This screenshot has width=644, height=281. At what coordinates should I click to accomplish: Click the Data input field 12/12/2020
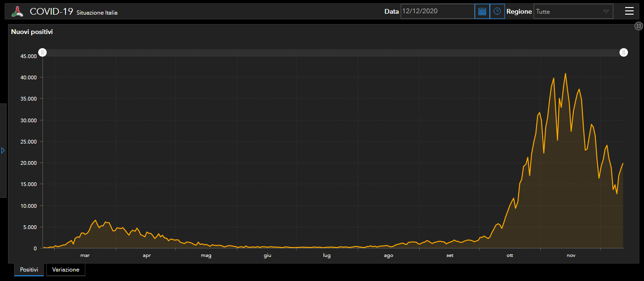pyautogui.click(x=438, y=11)
